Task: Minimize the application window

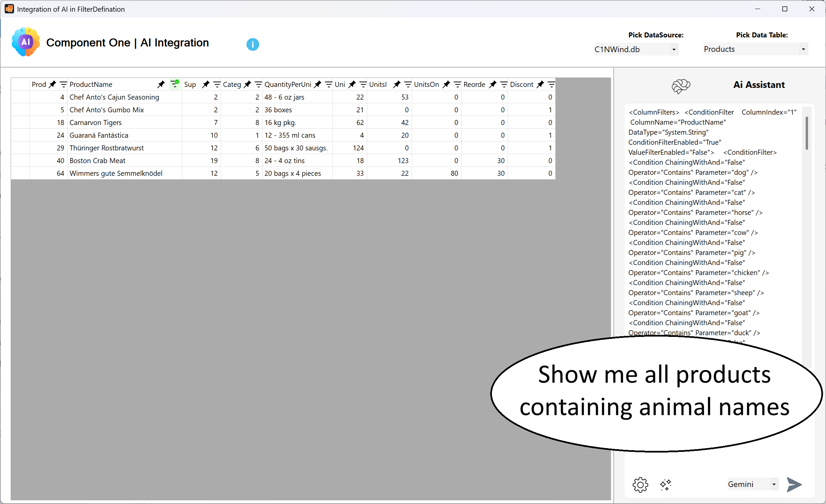Action: coord(757,9)
